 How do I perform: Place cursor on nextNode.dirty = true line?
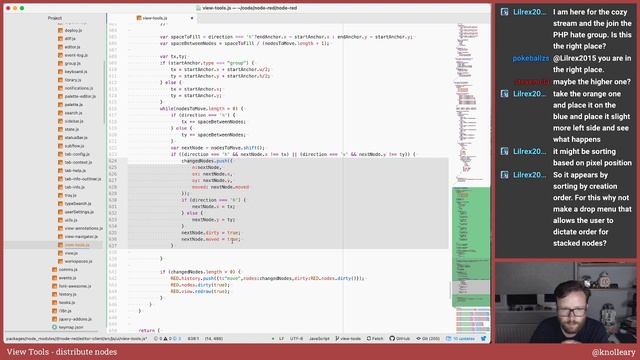[x=211, y=233]
